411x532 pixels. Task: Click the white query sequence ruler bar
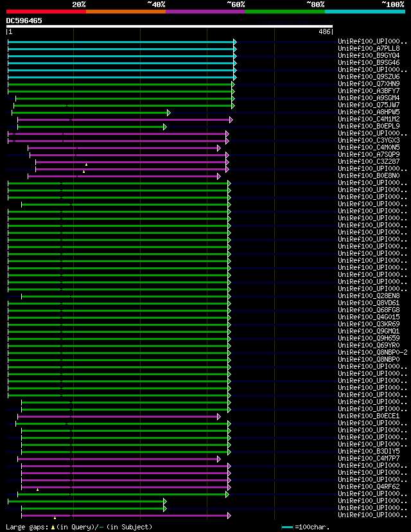tap(169, 26)
